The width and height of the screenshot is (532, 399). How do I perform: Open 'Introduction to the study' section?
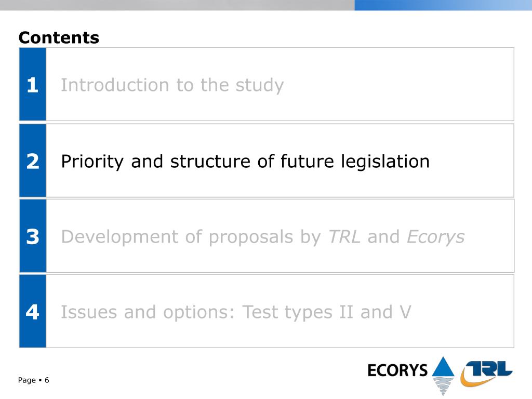click(172, 85)
